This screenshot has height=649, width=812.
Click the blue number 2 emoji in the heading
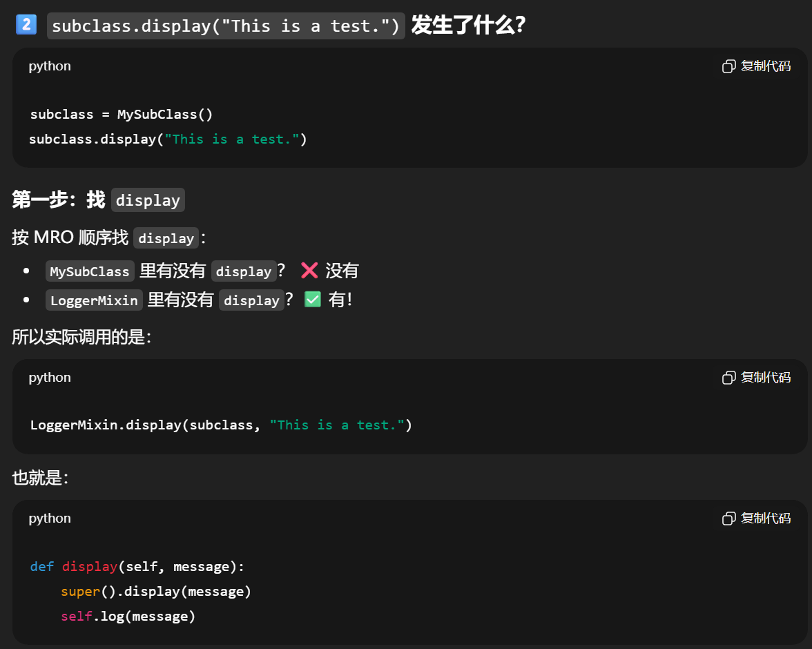pos(26,26)
